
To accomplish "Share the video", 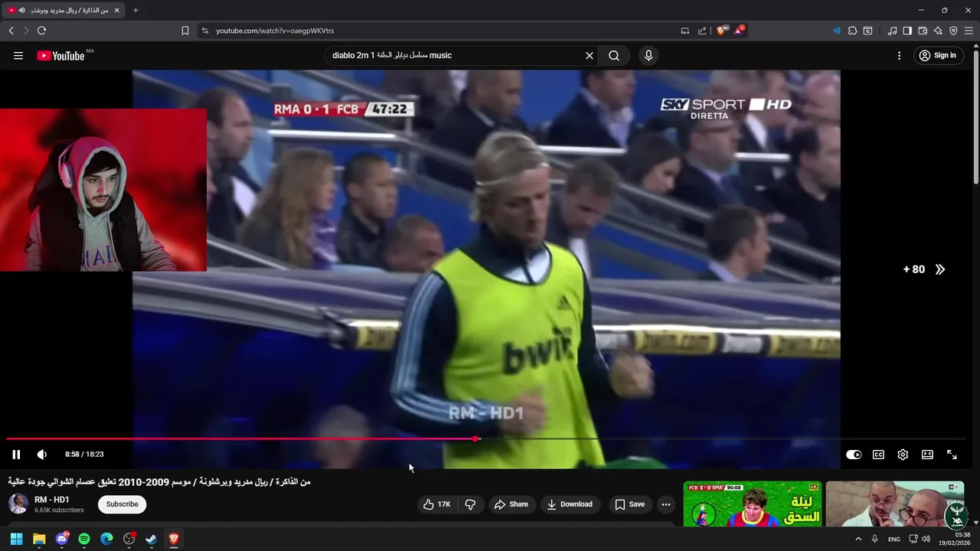I will pyautogui.click(x=511, y=504).
